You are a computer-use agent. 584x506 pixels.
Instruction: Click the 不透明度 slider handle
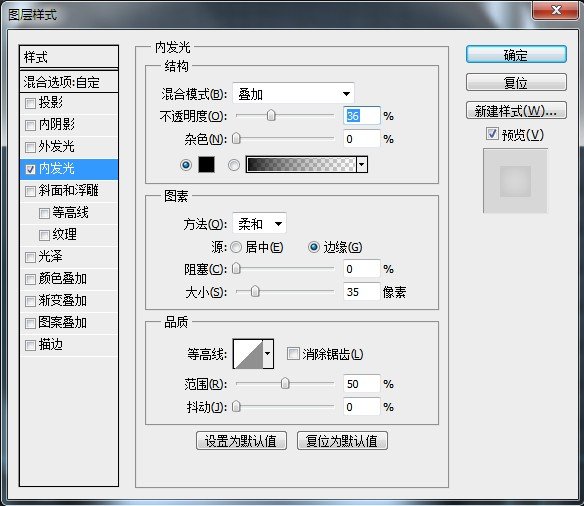pos(271,115)
